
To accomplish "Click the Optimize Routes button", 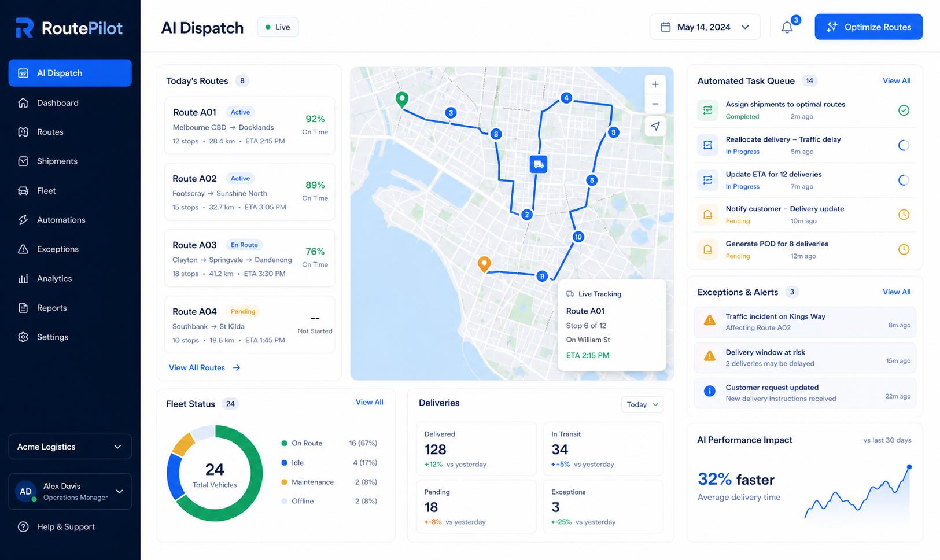I will coord(868,27).
